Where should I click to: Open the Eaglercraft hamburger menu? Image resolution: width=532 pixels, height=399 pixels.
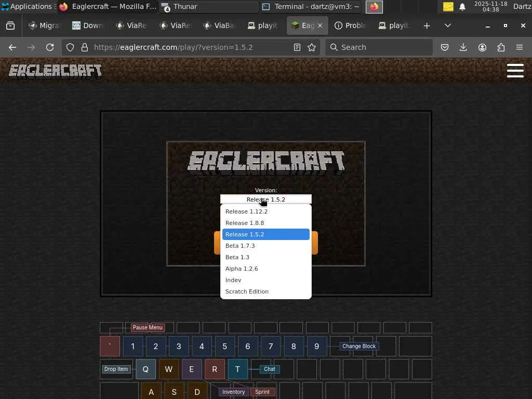pos(515,71)
